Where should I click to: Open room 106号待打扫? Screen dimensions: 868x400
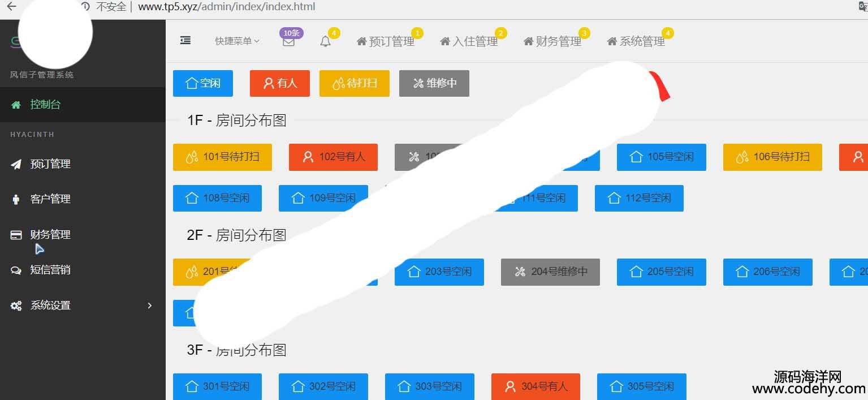point(772,157)
